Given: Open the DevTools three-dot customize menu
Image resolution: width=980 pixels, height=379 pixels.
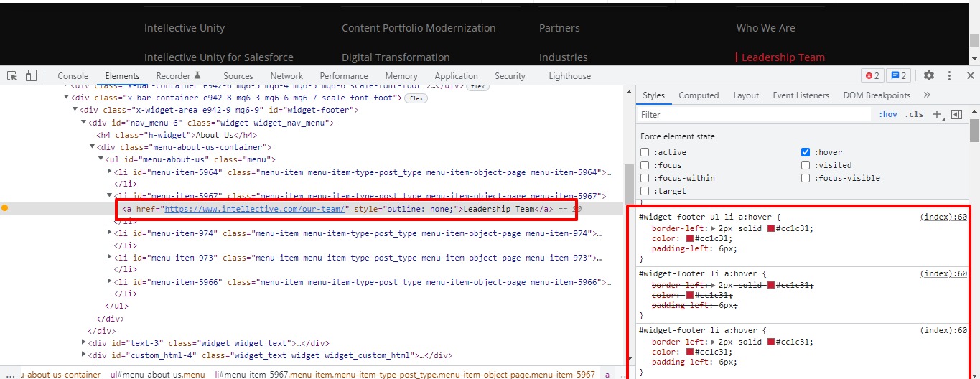Looking at the screenshot, I should tap(950, 75).
